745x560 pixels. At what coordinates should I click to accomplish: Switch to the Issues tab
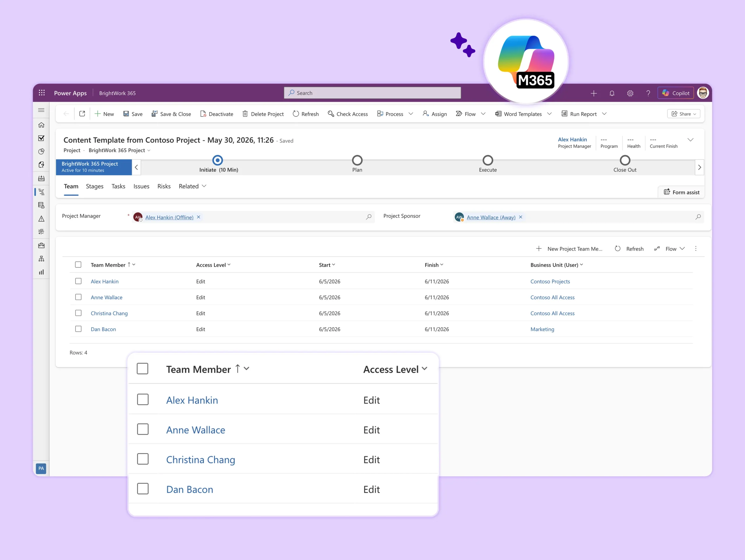[x=141, y=186]
